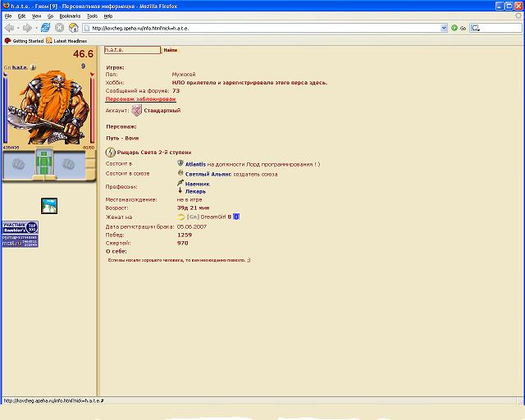525x420 pixels.
Task: Click the left fist equipment slot
Action: click(19, 164)
